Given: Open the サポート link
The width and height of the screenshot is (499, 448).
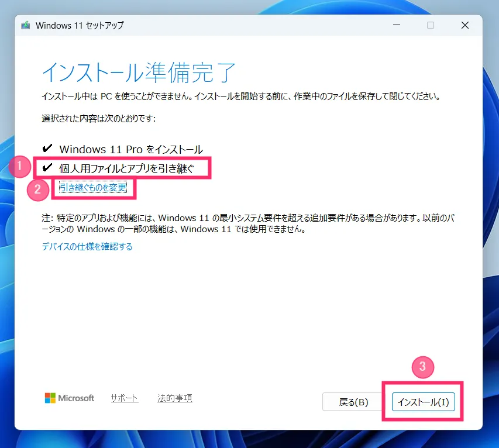Looking at the screenshot, I should point(125,398).
